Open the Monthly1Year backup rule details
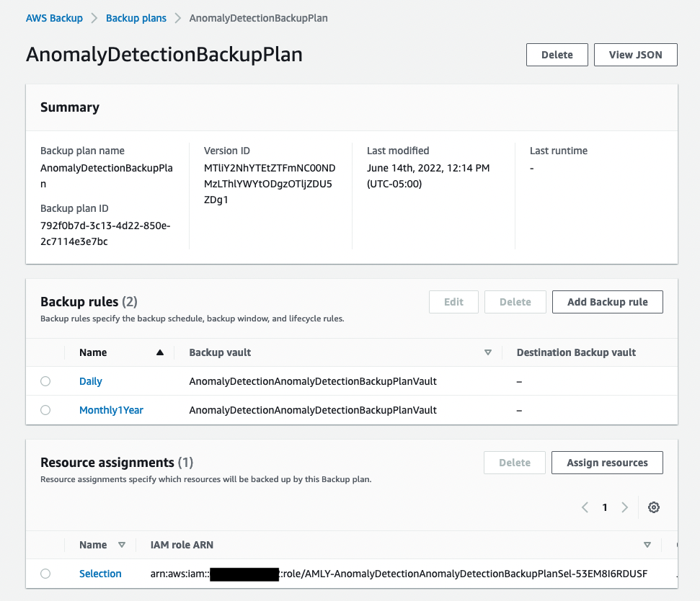This screenshot has width=700, height=601. coord(111,409)
